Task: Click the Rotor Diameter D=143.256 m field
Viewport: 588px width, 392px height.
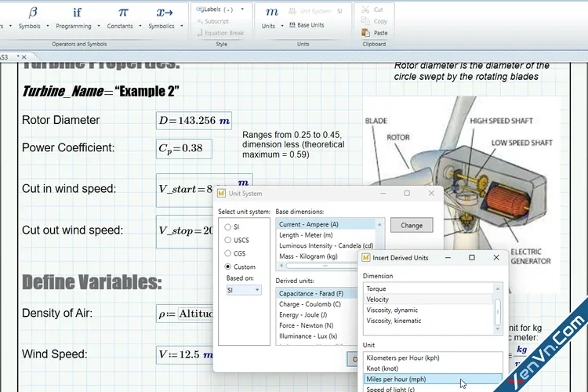Action: [194, 121]
